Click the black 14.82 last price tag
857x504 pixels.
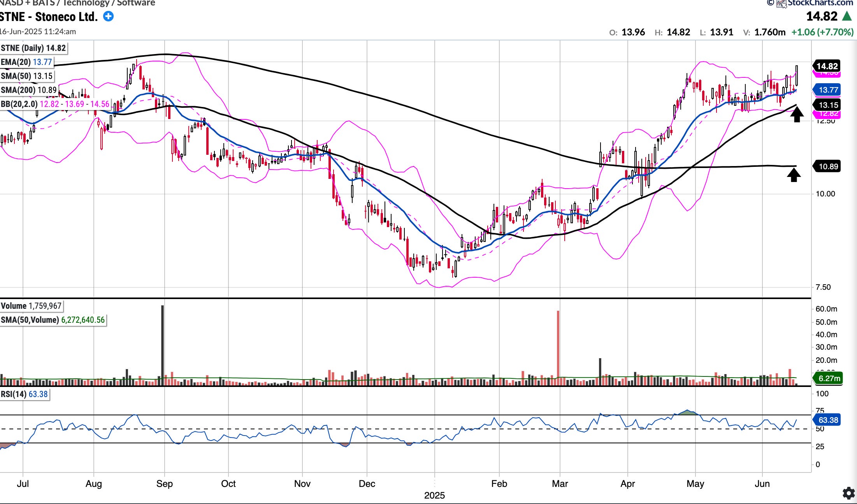[827, 66]
